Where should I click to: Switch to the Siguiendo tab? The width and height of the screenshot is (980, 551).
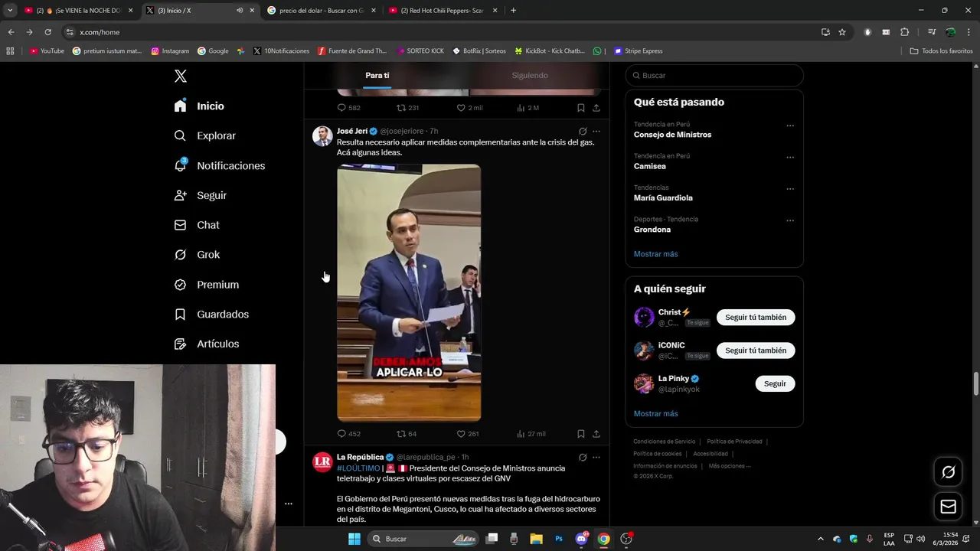[530, 75]
